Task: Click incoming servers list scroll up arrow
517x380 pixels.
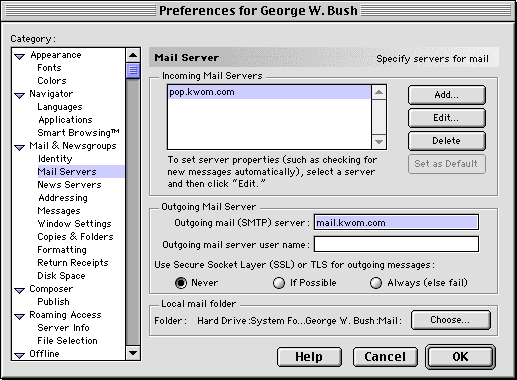Action: 379,92
